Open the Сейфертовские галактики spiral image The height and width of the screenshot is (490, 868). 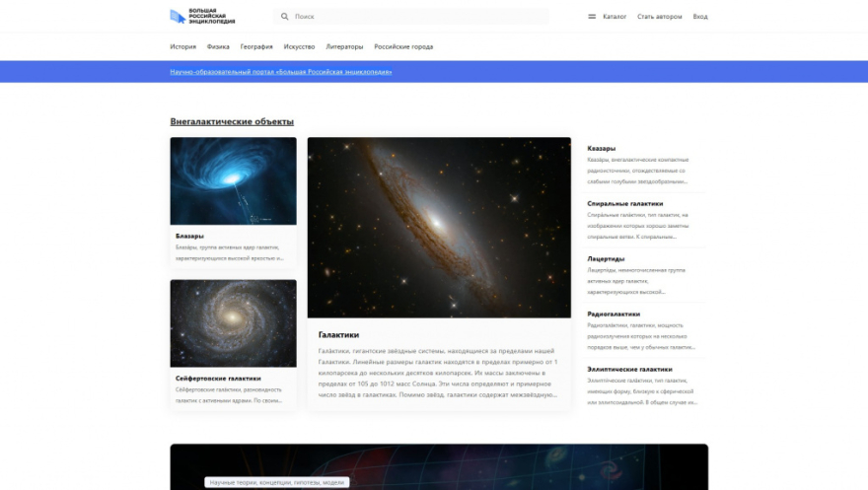233,323
